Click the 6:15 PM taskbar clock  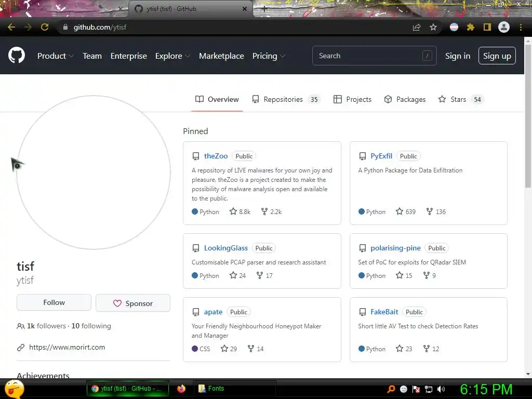486,389
